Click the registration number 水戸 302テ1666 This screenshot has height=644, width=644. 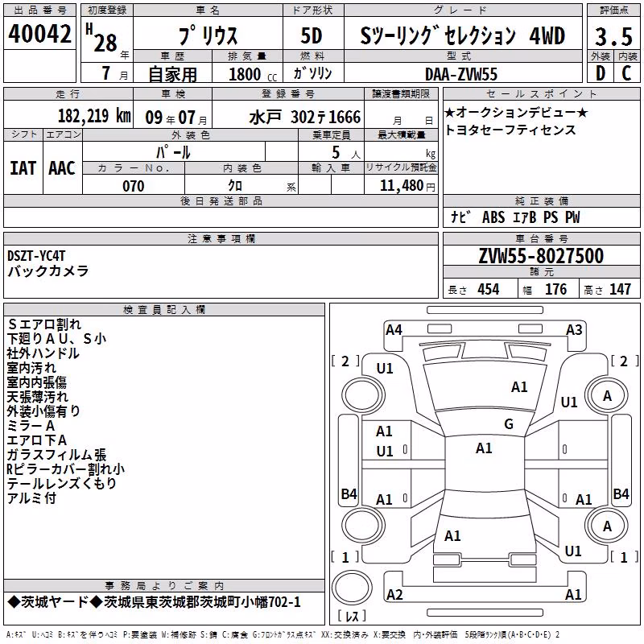305,118
